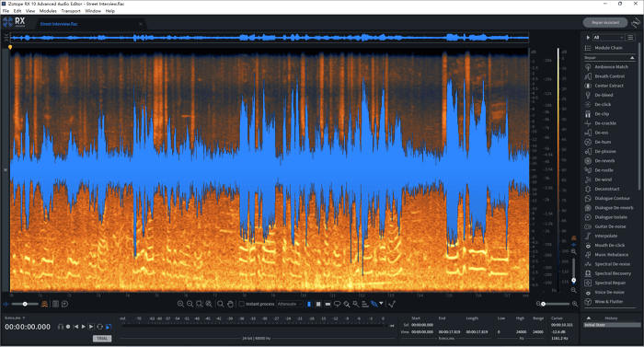Open the Window menu
The width and height of the screenshot is (644, 347).
(93, 11)
